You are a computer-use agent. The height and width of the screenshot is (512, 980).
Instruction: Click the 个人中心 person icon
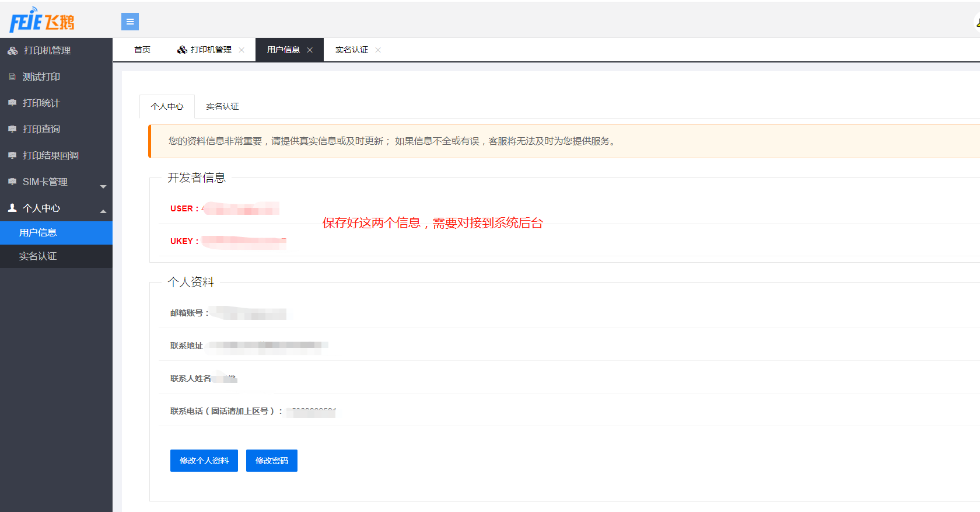pyautogui.click(x=12, y=208)
